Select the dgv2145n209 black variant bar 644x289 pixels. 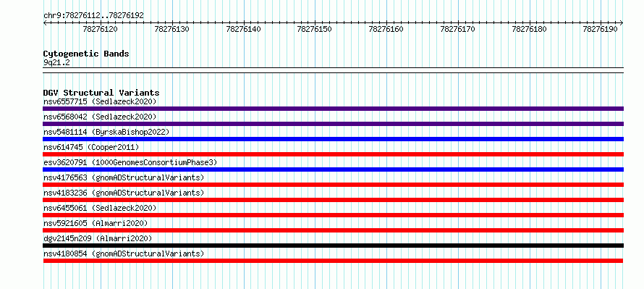click(333, 246)
